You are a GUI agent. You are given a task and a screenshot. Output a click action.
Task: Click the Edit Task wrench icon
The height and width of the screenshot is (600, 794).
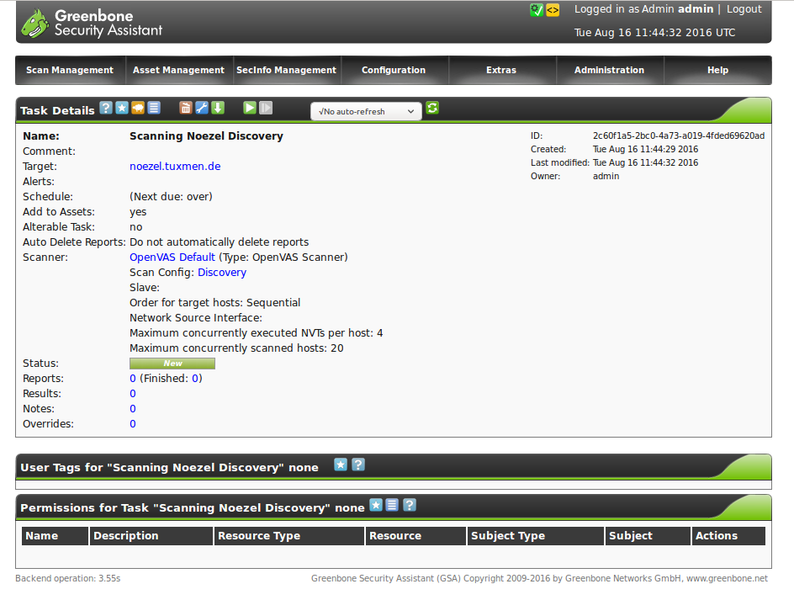point(201,108)
